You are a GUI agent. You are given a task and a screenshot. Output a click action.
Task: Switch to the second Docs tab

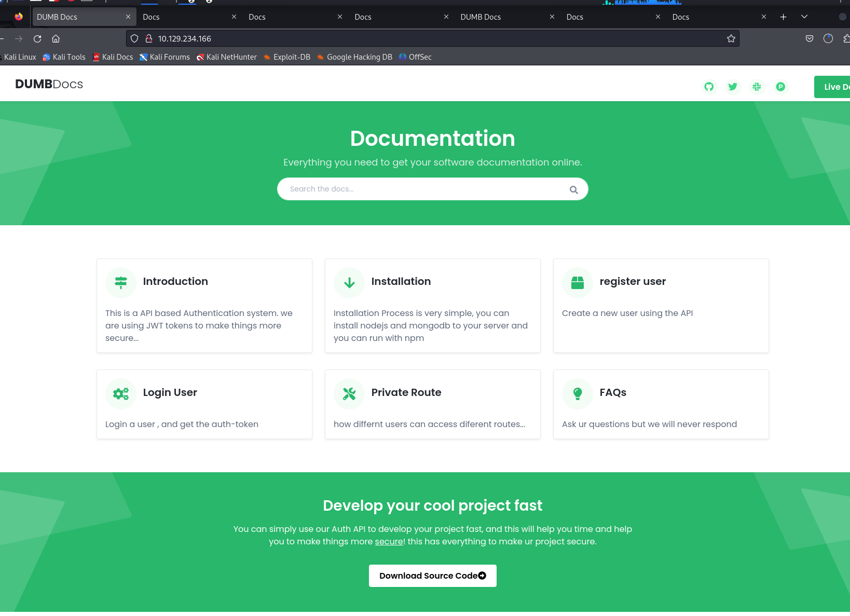coord(257,17)
